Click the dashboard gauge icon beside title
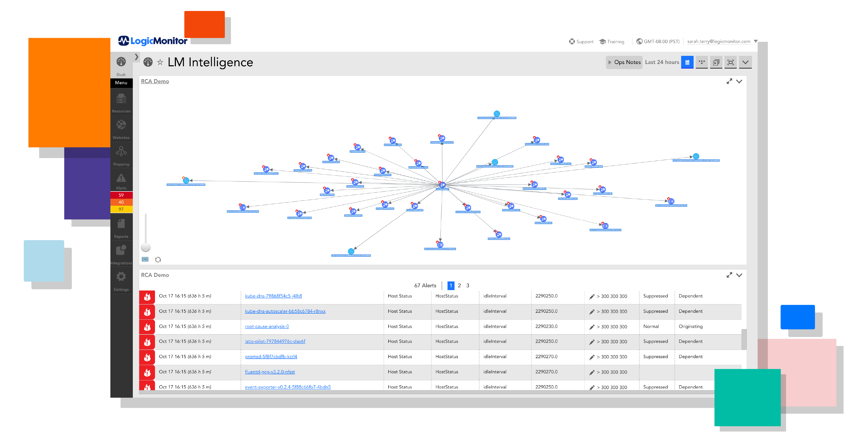Screen dimensions: 868x440 [x=148, y=62]
